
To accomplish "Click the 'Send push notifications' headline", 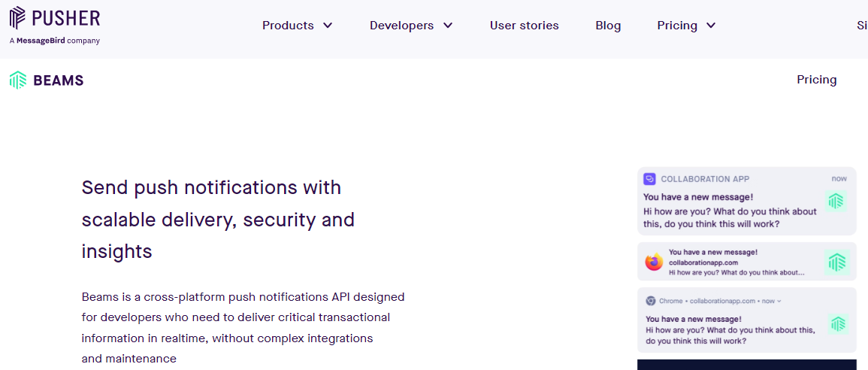I will click(x=218, y=220).
